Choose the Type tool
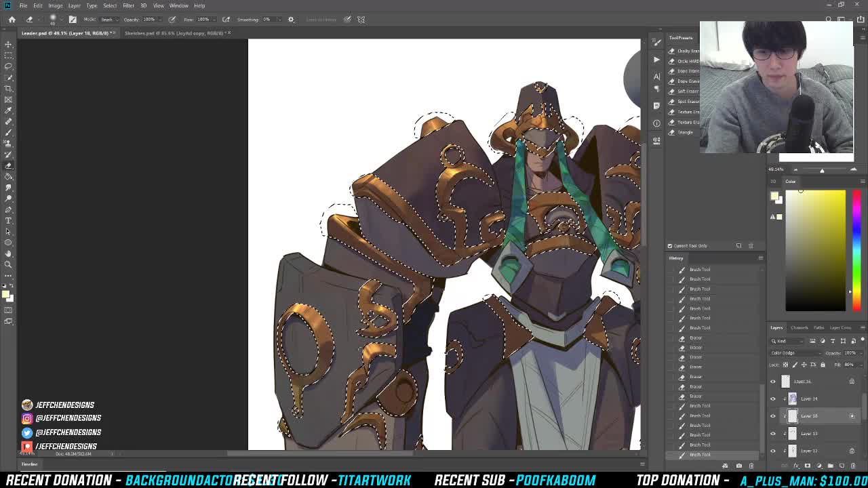The height and width of the screenshot is (488, 868). [9, 220]
